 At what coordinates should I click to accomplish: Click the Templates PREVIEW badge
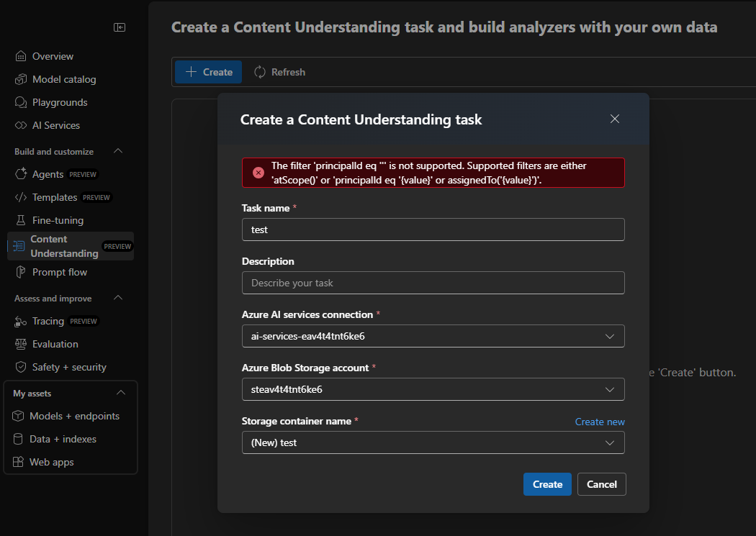click(96, 197)
